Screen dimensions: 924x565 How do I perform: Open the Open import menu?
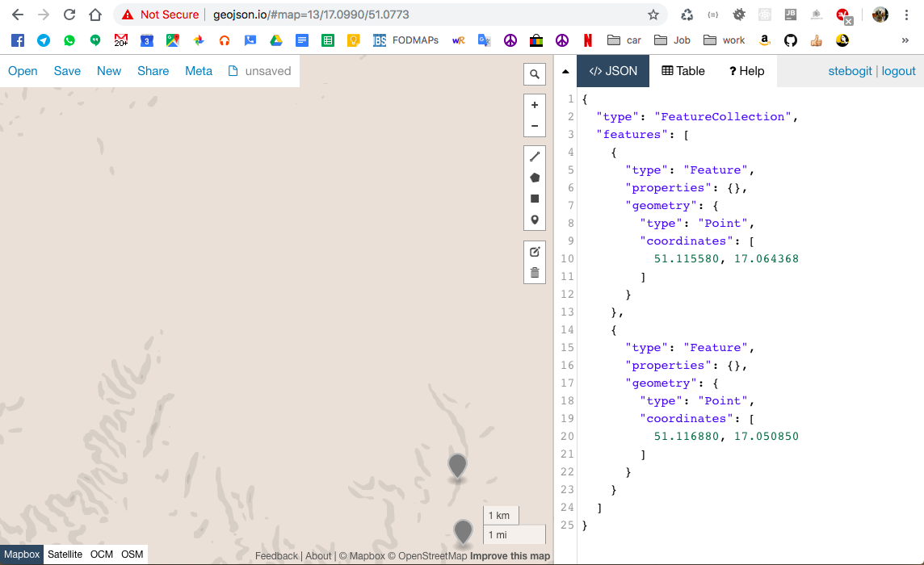(23, 71)
